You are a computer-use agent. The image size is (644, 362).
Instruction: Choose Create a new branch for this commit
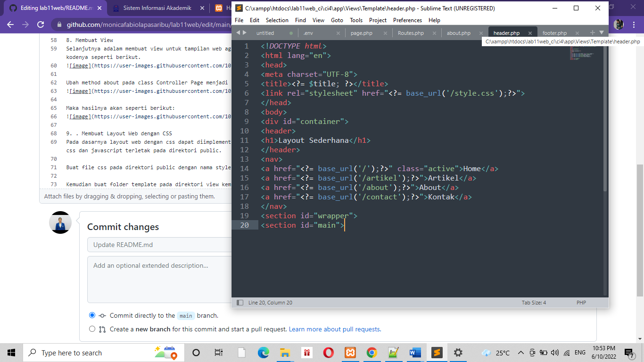click(x=92, y=329)
